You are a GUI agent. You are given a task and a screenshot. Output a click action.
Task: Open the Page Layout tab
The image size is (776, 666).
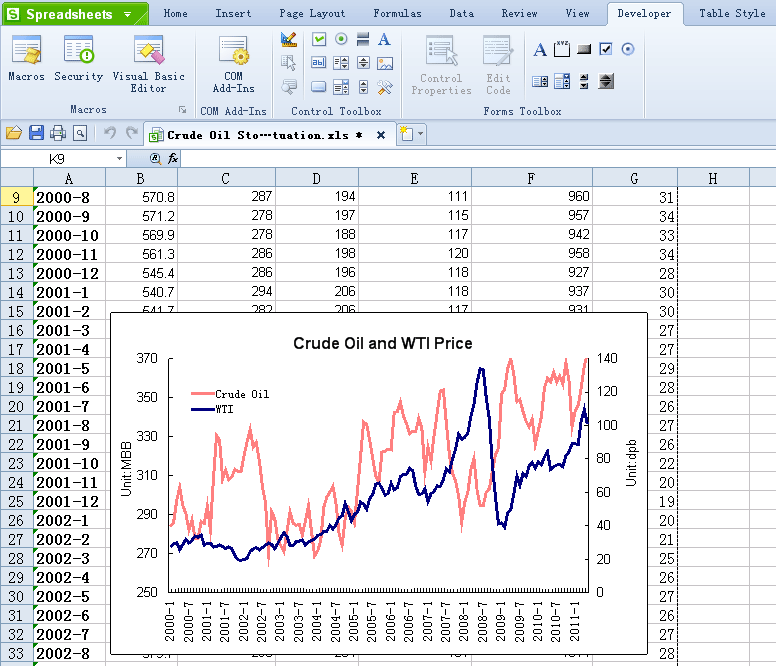[x=312, y=13]
